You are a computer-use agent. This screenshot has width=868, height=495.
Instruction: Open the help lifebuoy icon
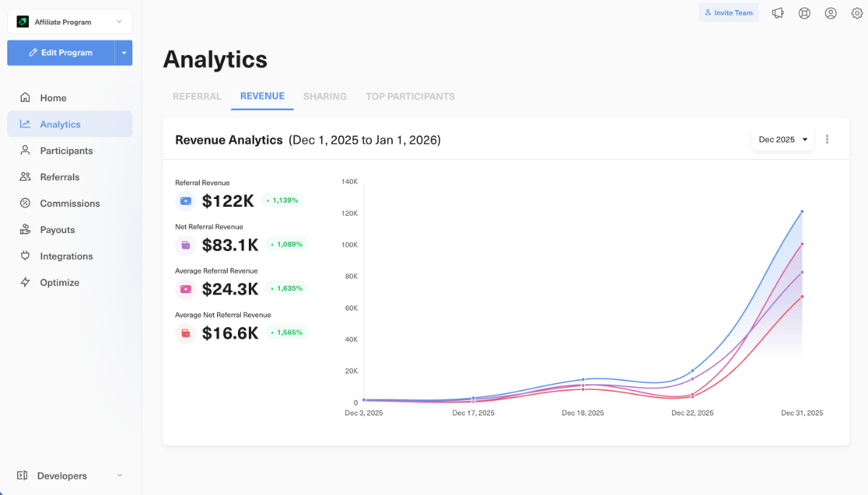[804, 13]
